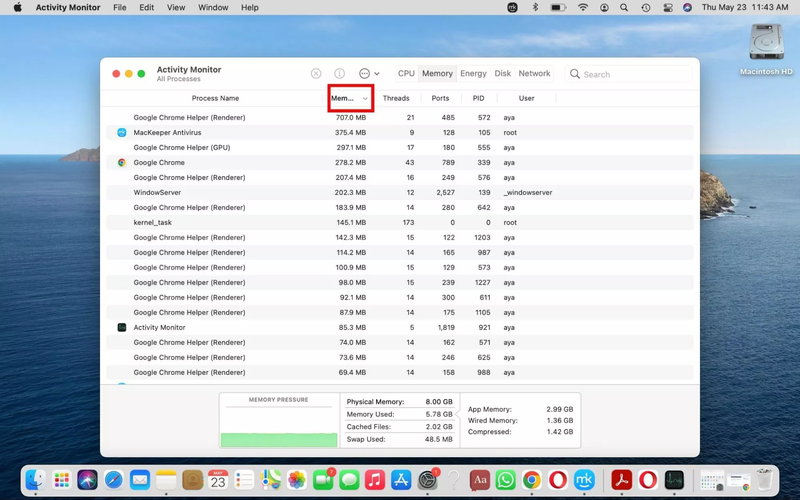800x500 pixels.
Task: Sort by the Process Name column header
Action: [x=215, y=98]
